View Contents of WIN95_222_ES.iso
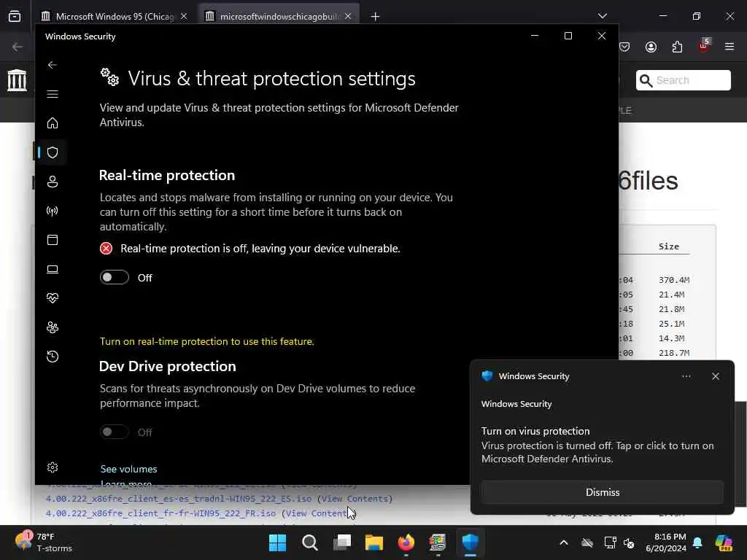This screenshot has width=747, height=560. [x=355, y=499]
